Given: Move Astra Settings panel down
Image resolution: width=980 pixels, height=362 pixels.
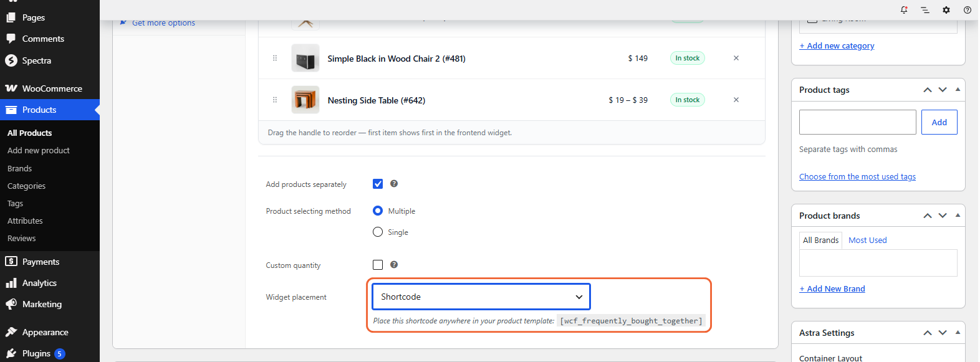Looking at the screenshot, I should (x=943, y=333).
